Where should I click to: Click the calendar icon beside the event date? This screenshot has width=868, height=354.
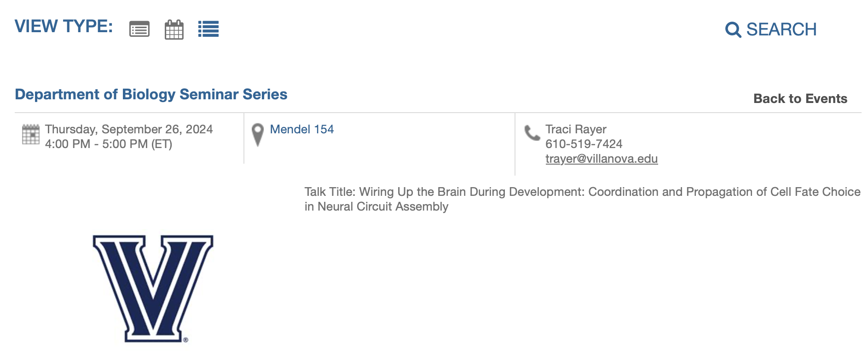point(31,134)
